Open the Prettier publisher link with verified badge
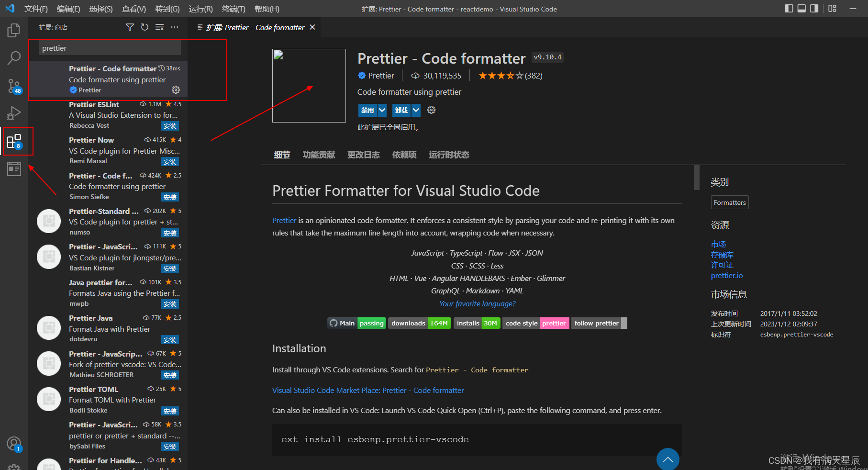This screenshot has height=470, width=868. [x=376, y=76]
